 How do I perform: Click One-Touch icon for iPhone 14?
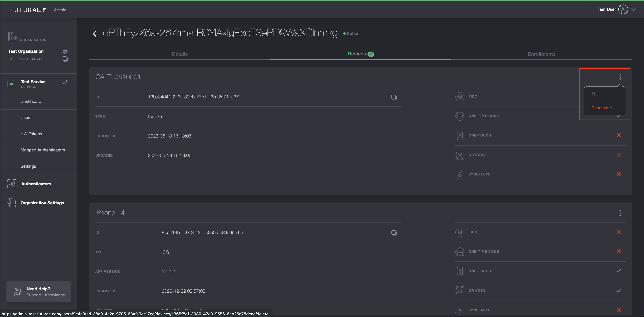(x=460, y=271)
